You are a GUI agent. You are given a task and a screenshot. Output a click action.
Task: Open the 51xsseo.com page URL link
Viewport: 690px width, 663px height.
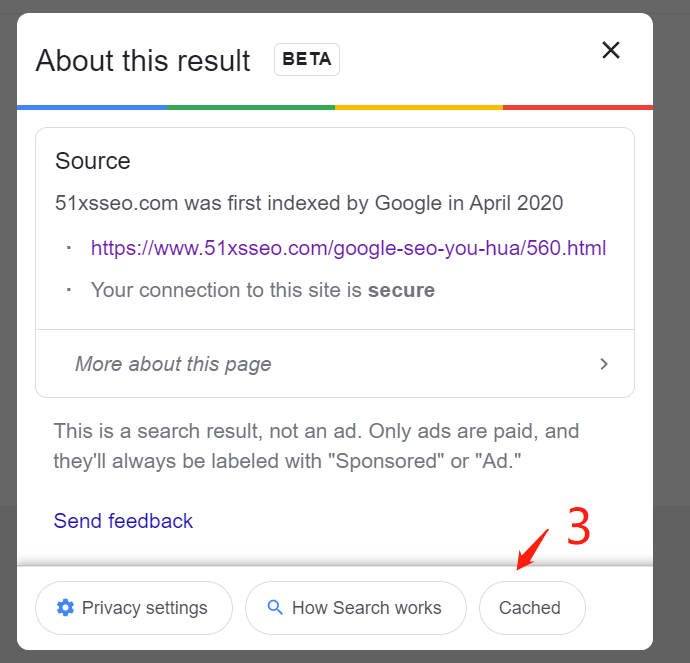tap(348, 248)
